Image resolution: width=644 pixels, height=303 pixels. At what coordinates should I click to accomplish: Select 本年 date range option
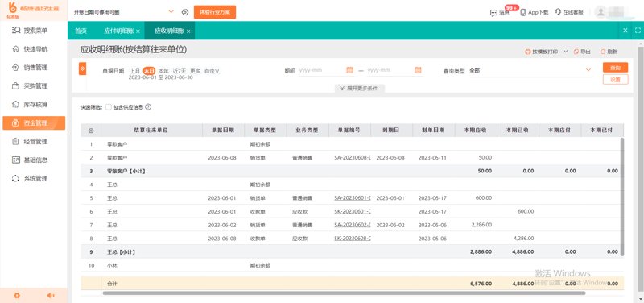[163, 71]
